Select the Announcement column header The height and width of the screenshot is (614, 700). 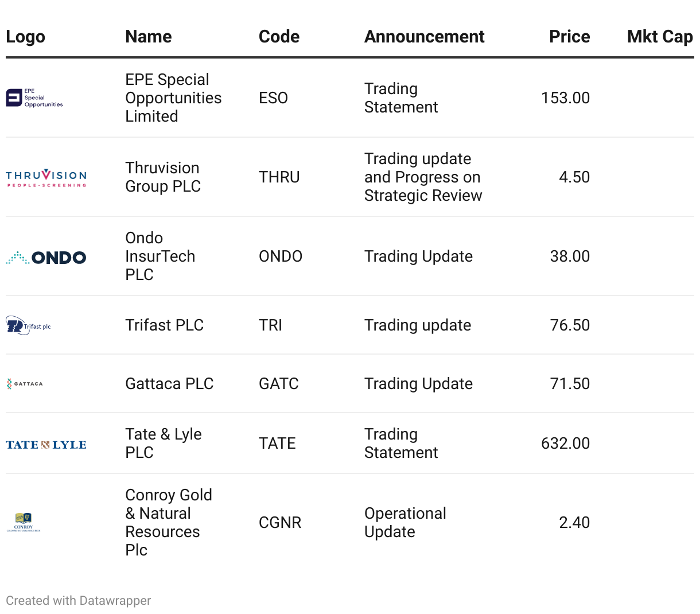click(x=424, y=37)
